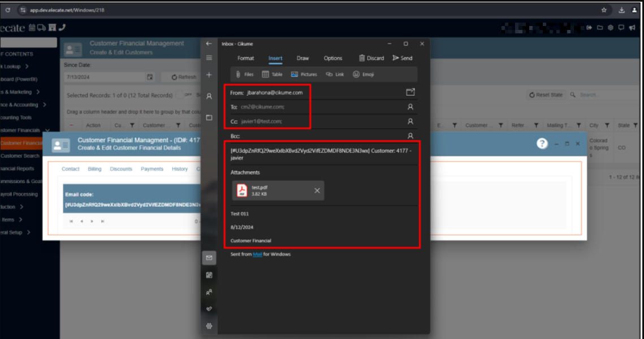Bookmark this page with the star icon
644x339 pixels.
pyautogui.click(x=604, y=10)
